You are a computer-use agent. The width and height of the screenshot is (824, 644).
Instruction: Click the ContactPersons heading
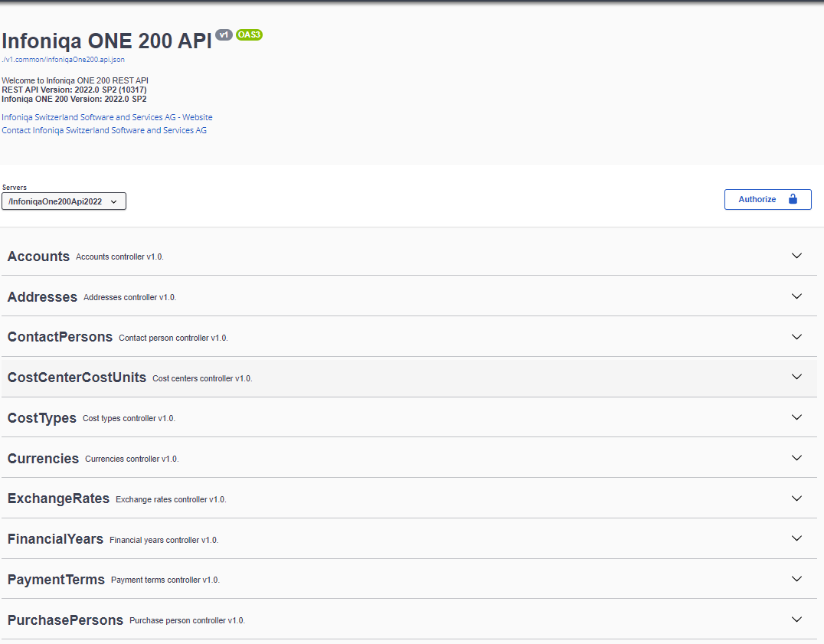point(60,337)
